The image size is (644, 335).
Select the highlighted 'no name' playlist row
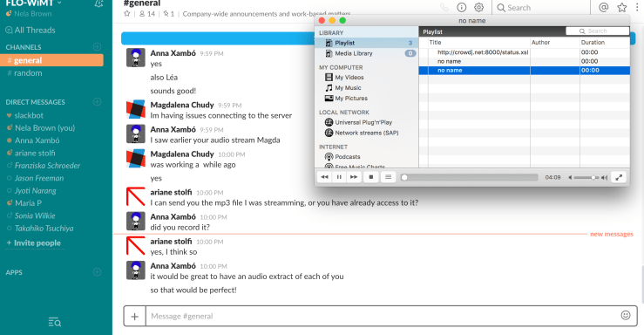point(524,71)
